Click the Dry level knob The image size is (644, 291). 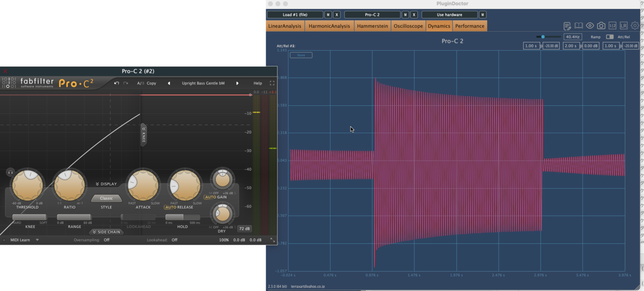pyautogui.click(x=222, y=215)
